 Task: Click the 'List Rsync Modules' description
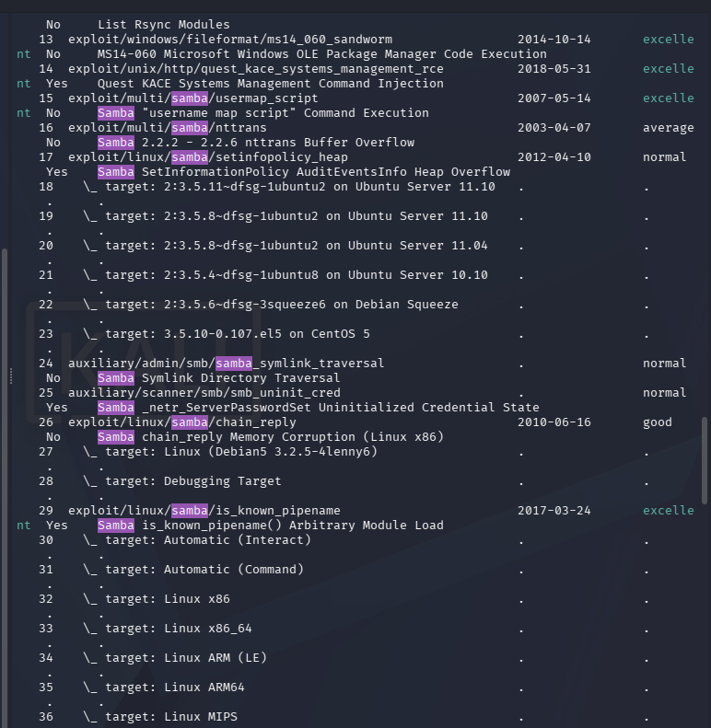164,25
